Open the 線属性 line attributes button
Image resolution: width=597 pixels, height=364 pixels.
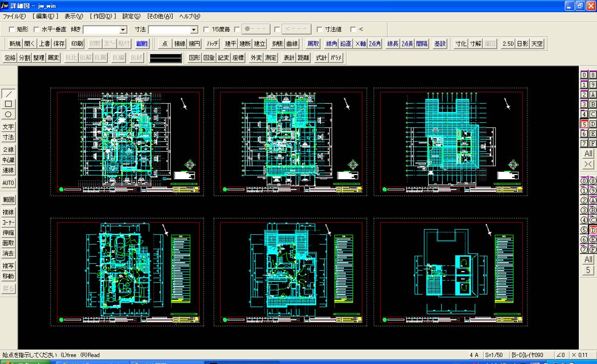[142, 44]
